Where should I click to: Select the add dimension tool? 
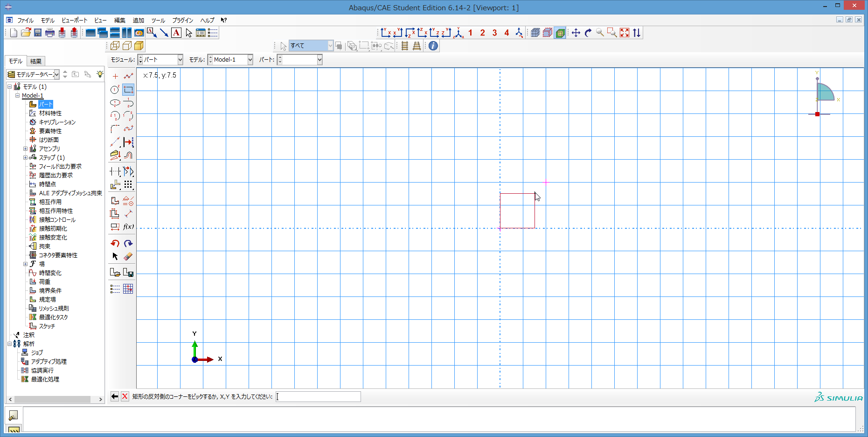[x=128, y=213]
